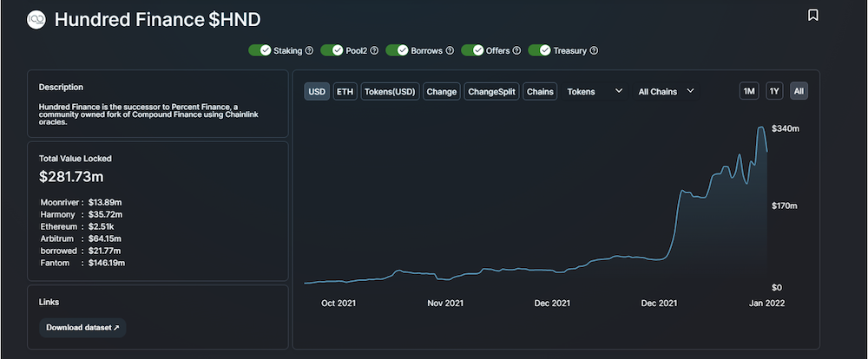Click the Oct 2021 axis label
Viewport: 868px width, 359px height.
click(x=339, y=304)
